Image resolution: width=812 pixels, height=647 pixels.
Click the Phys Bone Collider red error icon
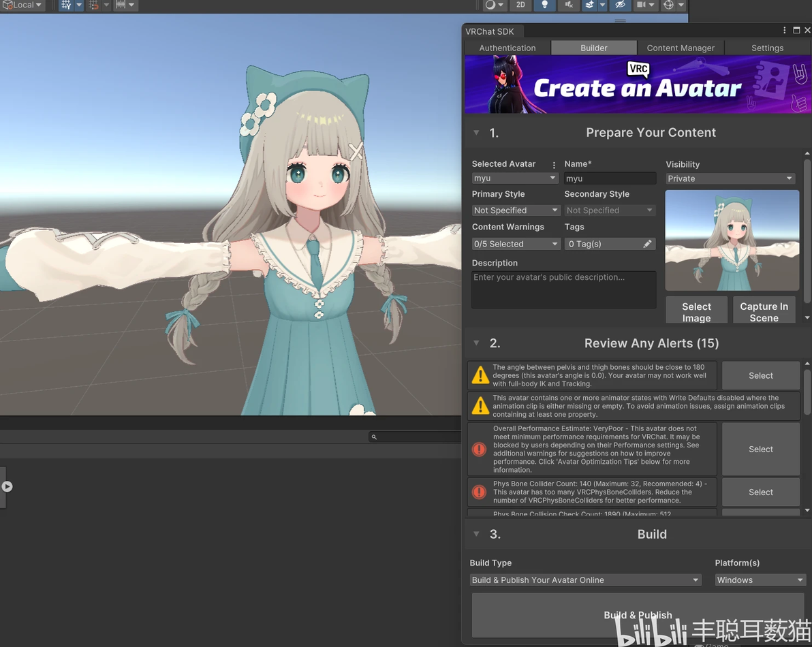pyautogui.click(x=479, y=492)
